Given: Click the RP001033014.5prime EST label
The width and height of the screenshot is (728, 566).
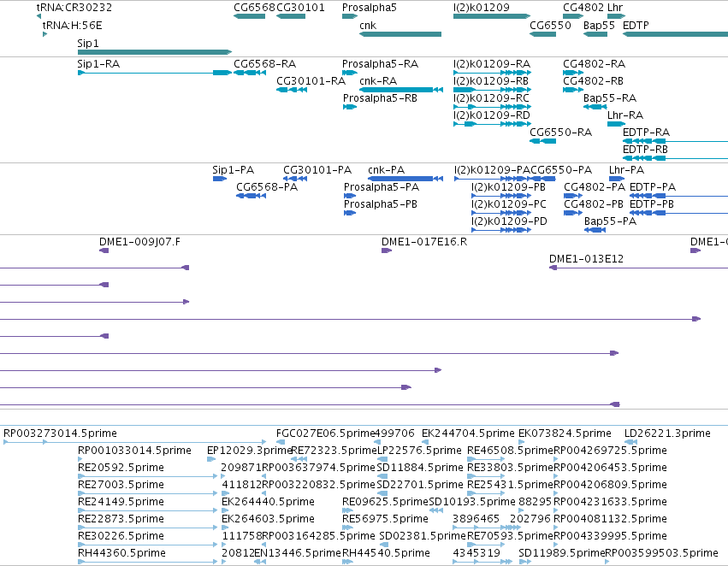Looking at the screenshot, I should tap(134, 451).
